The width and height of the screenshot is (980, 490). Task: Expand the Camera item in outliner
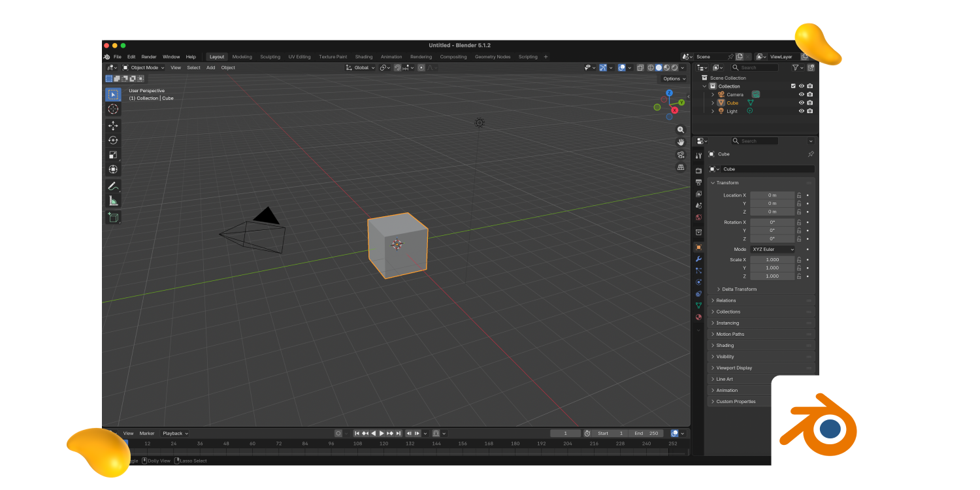[x=713, y=95]
